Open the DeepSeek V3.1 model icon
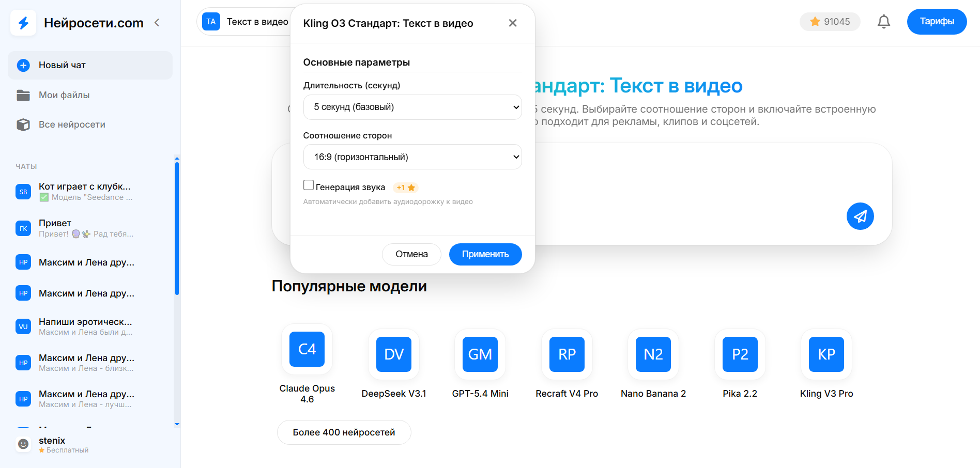This screenshot has width=980, height=468. point(394,354)
